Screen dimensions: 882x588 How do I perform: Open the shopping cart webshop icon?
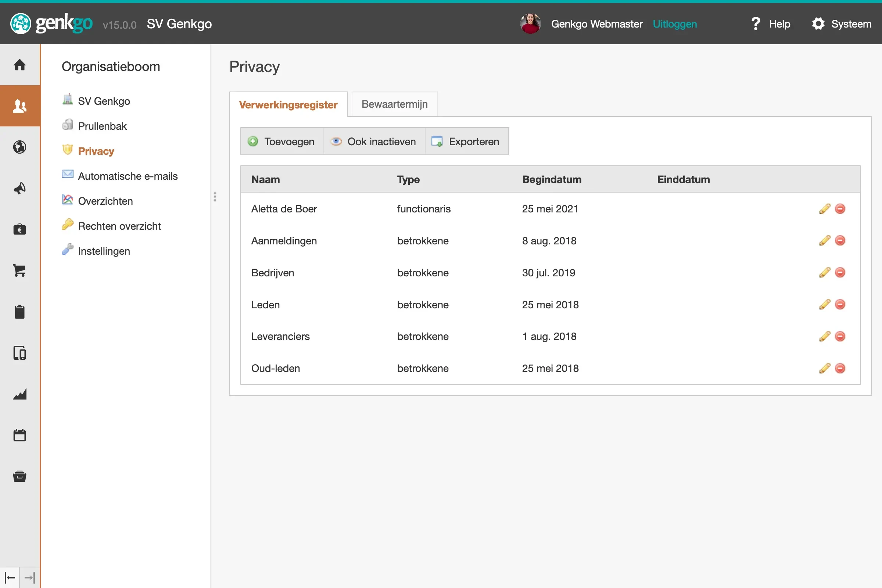coord(19,270)
